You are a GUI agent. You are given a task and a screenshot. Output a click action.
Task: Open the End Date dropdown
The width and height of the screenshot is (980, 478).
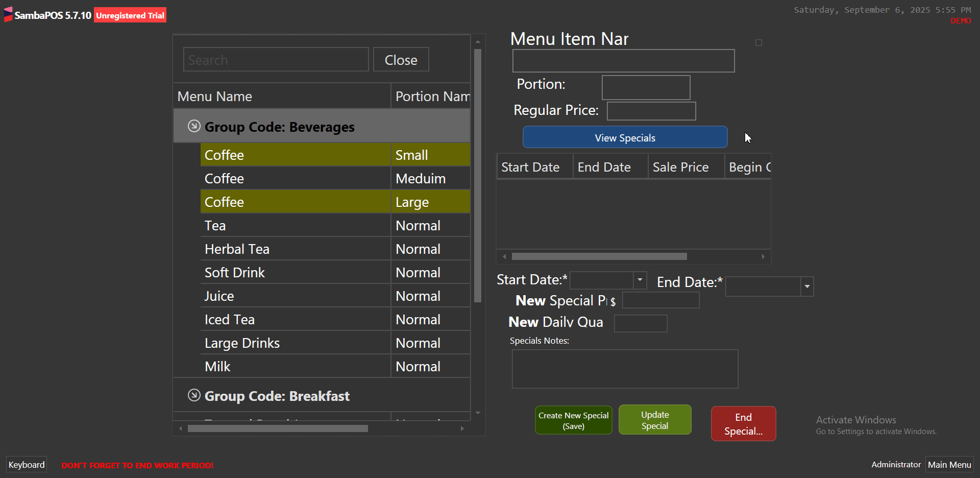tap(806, 286)
